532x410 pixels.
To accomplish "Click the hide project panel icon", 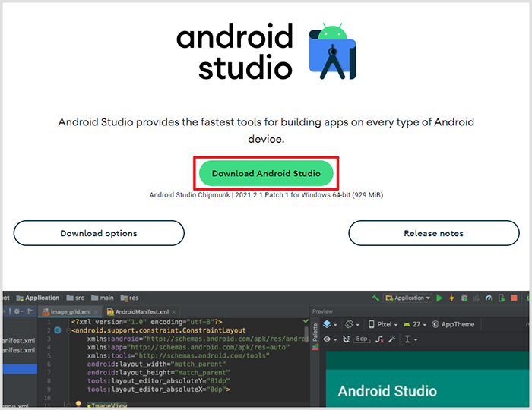I will tap(30, 311).
